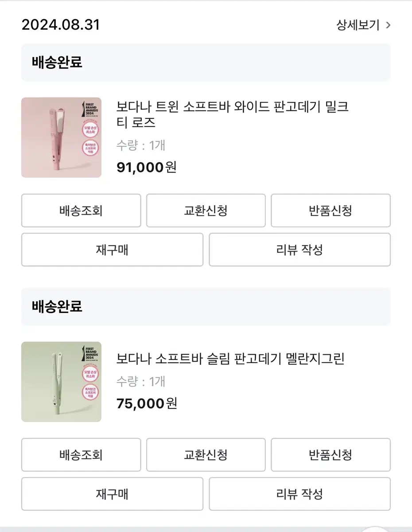The image size is (412, 532).
Task: Write a review 리뷰 작성 for 멜란지그린 iron
Action: (x=300, y=494)
